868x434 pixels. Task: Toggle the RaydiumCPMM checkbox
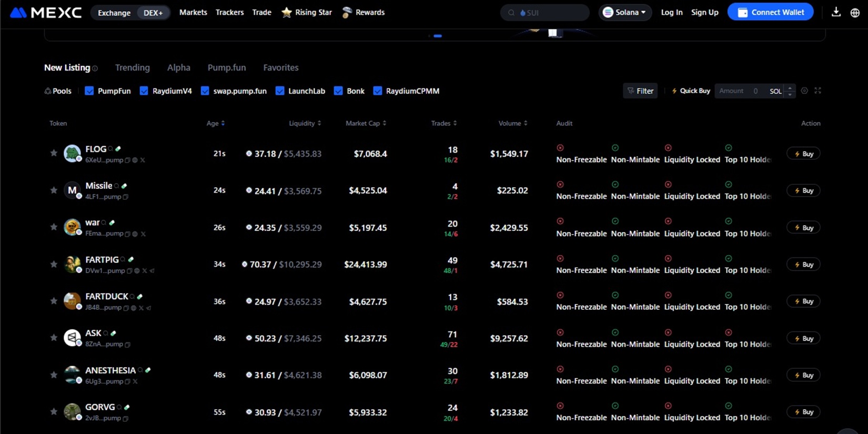378,91
